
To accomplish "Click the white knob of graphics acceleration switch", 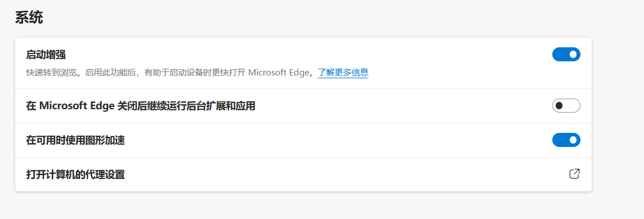I will [x=573, y=140].
